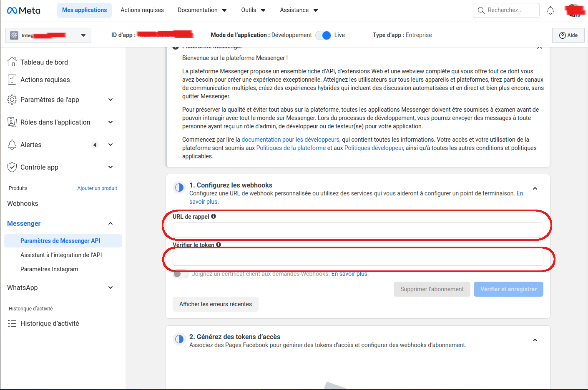Open Webhooks product in sidebar
The height and width of the screenshot is (390, 588).
(23, 204)
